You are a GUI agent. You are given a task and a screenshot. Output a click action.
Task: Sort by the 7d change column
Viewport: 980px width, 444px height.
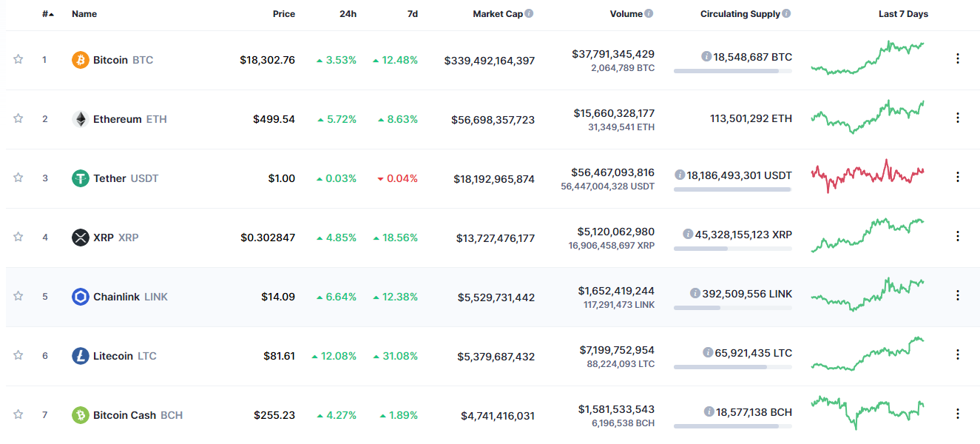pyautogui.click(x=413, y=14)
